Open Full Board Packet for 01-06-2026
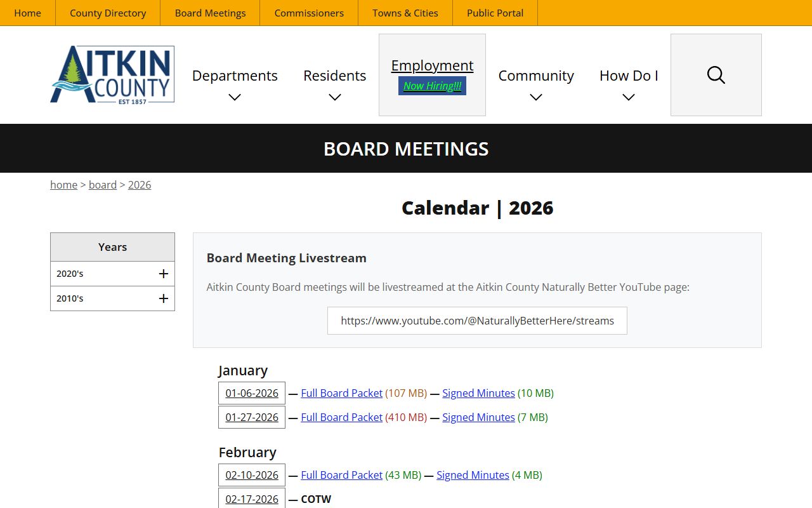812x508 pixels. point(341,393)
